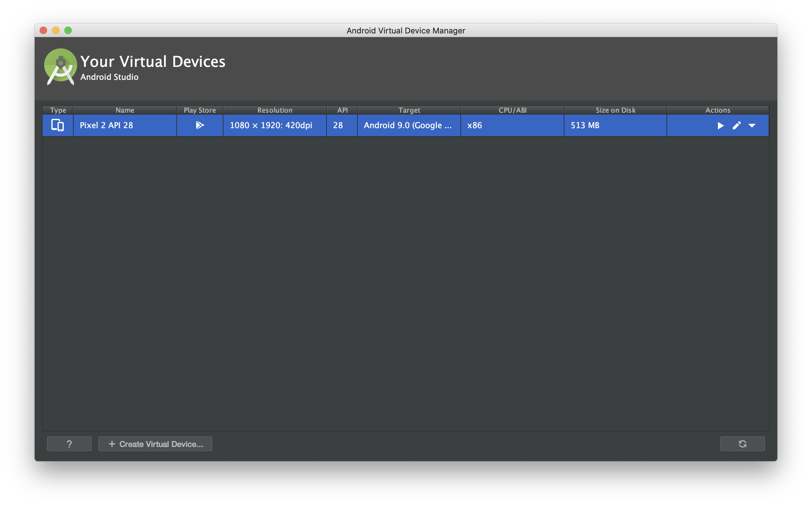This screenshot has height=507, width=812.
Task: Click the Size on Disk column header
Action: pyautogui.click(x=615, y=110)
